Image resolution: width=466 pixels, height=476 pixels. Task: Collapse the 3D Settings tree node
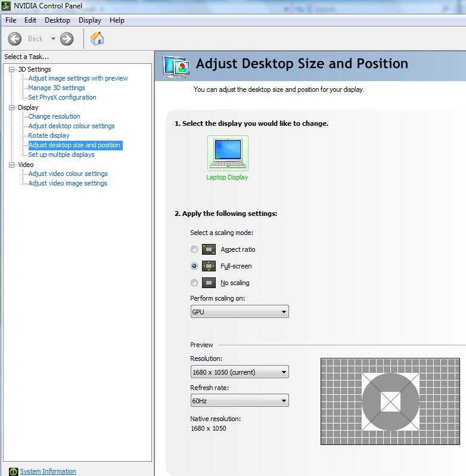coord(12,69)
